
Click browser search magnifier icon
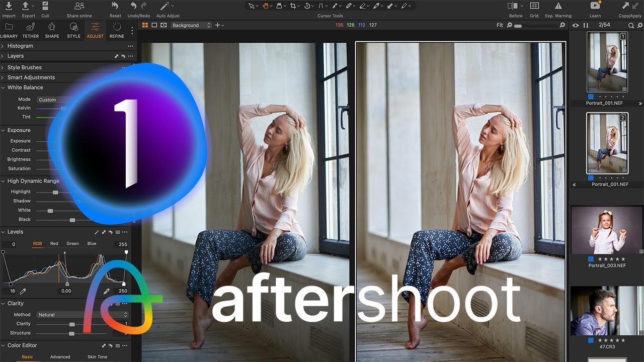click(631, 25)
